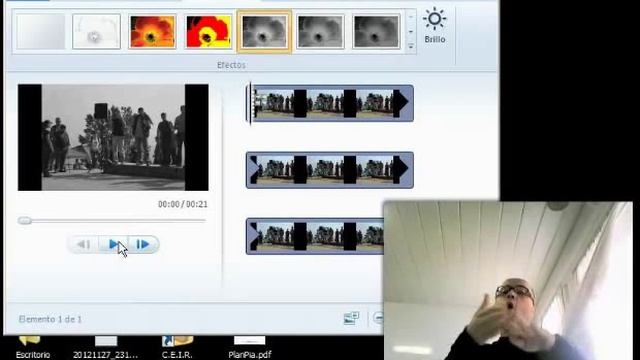The image size is (640, 360).
Task: Click the 00:00 / 00:21 time readout
Action: point(182,204)
